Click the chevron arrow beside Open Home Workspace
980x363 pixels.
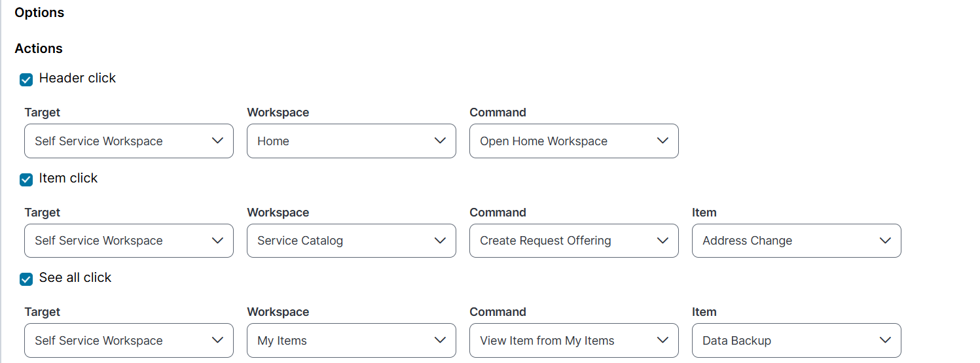662,141
